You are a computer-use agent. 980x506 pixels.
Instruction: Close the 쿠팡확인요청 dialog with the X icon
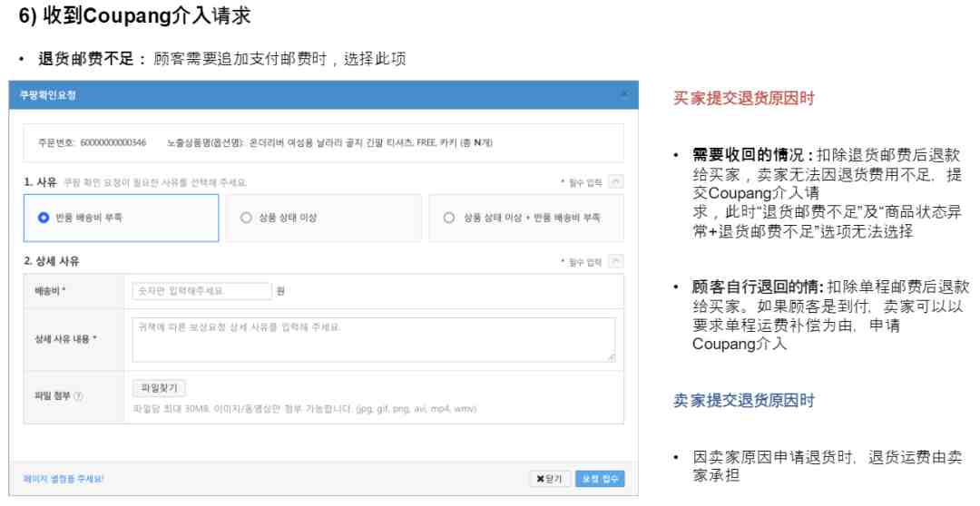pyautogui.click(x=623, y=94)
